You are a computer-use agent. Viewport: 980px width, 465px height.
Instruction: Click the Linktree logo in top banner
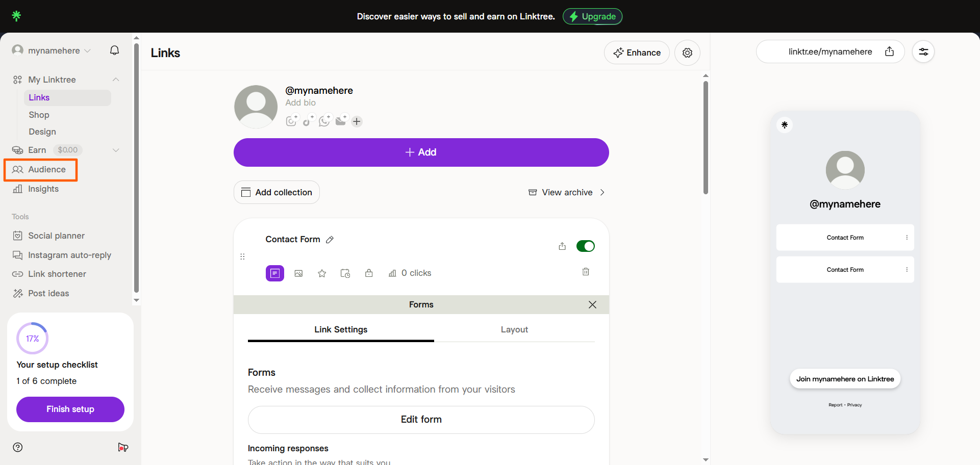16,16
